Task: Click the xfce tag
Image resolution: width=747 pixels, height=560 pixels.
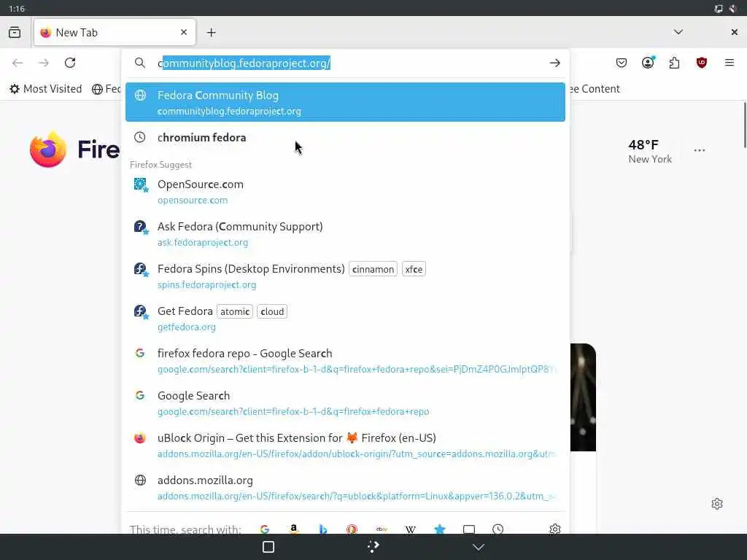Action: tap(414, 269)
